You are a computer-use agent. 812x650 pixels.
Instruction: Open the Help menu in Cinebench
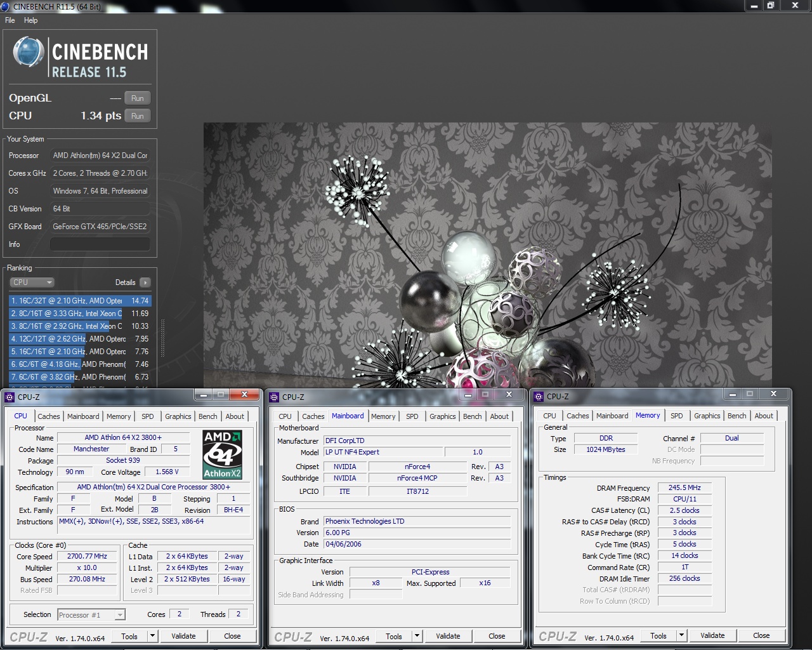pyautogui.click(x=30, y=20)
